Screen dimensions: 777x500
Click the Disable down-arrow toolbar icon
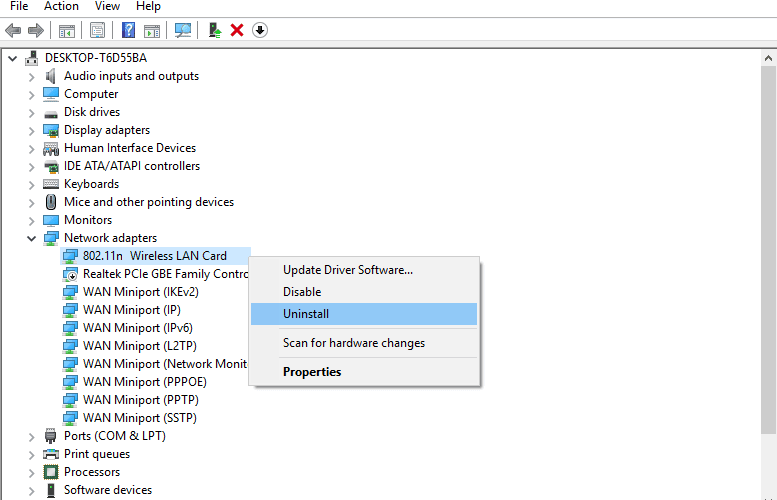[x=260, y=31]
